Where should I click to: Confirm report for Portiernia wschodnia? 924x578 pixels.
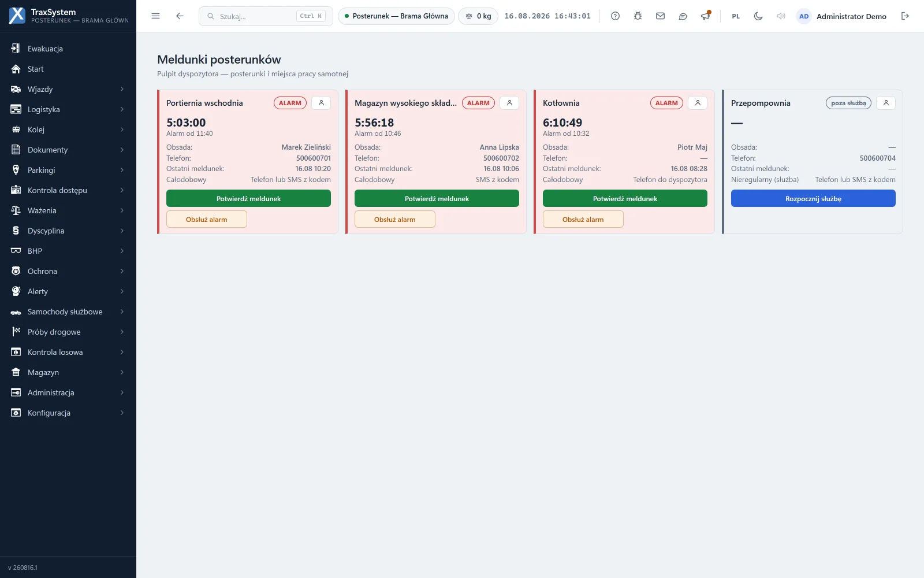point(248,198)
